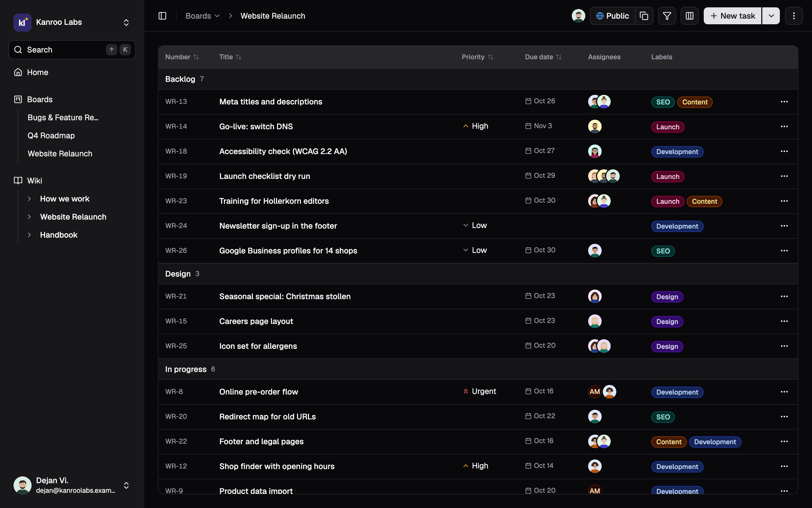This screenshot has width=812, height=508.
Task: Open the Kanroo Labs workspace switcher
Action: pos(72,22)
